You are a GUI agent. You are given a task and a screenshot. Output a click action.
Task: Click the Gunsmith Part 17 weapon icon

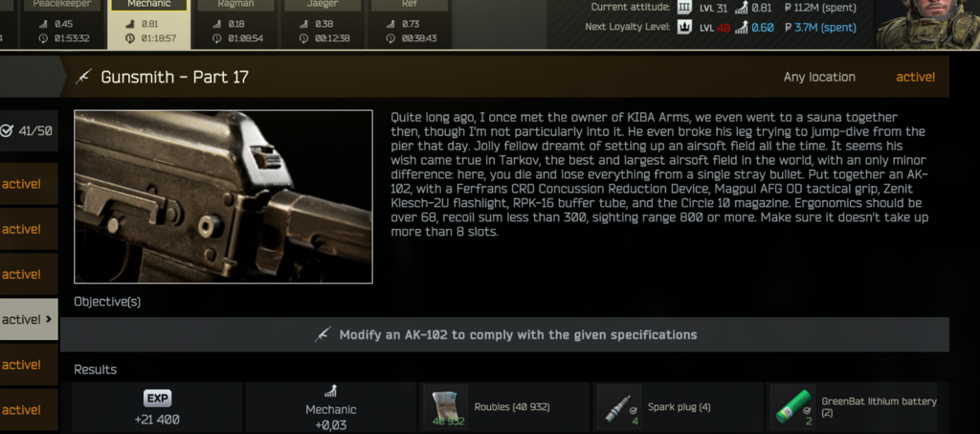point(84,77)
